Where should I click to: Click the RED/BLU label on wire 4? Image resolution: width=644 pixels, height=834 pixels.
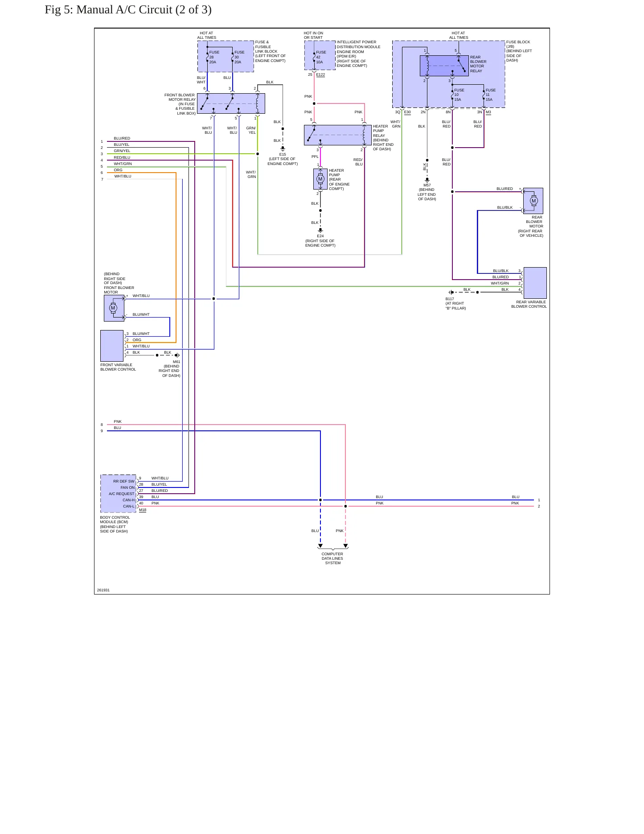(x=122, y=157)
